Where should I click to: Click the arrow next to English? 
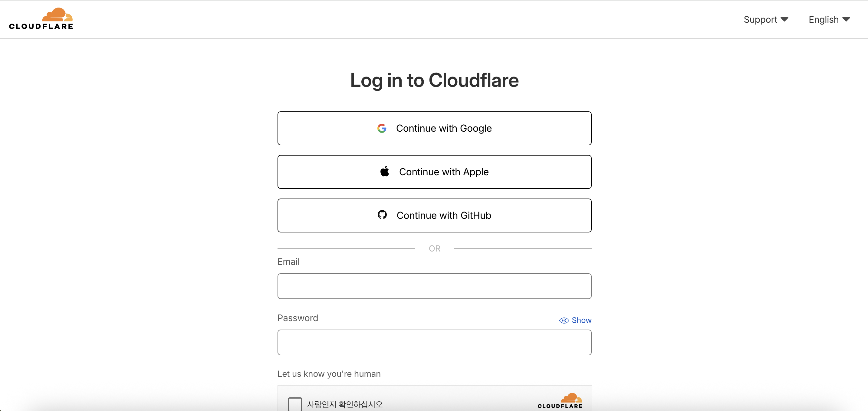pyautogui.click(x=846, y=20)
